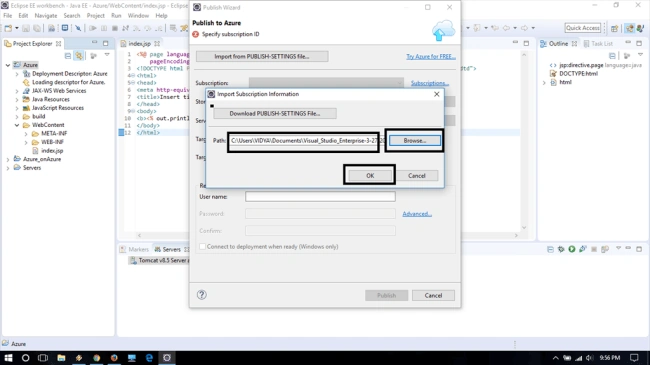Open the Navigate menu
650x365 pixels.
46,15
